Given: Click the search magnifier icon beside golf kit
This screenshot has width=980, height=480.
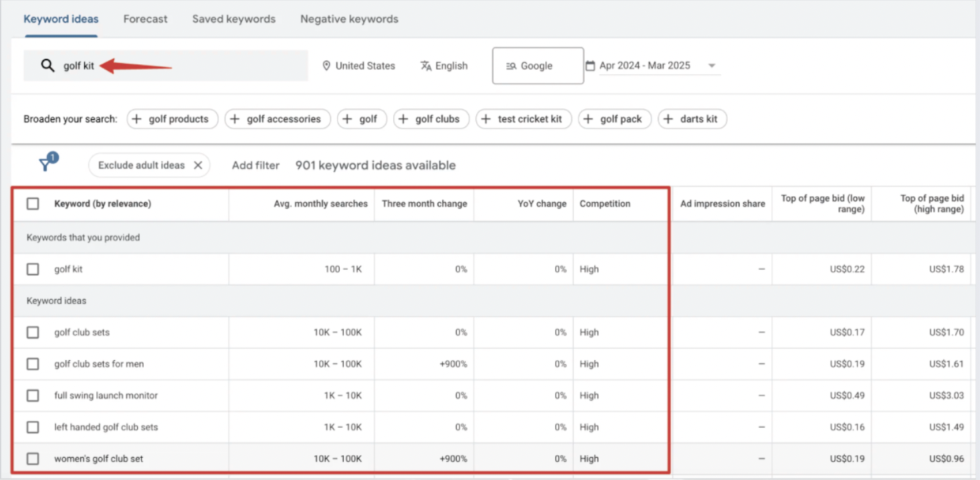Looking at the screenshot, I should click(x=47, y=66).
